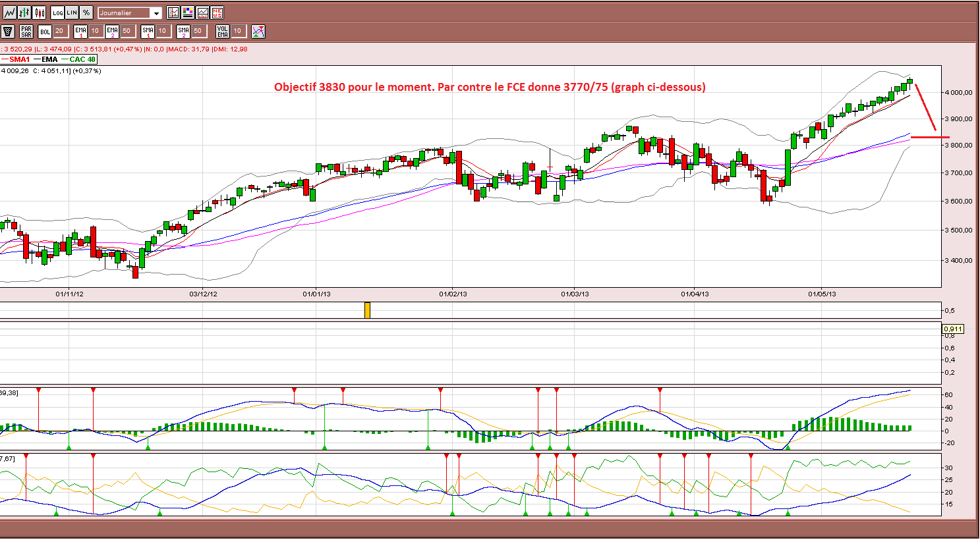The height and width of the screenshot is (540, 980).
Task: Click the Bollinger period field showing 20
Action: pos(61,31)
